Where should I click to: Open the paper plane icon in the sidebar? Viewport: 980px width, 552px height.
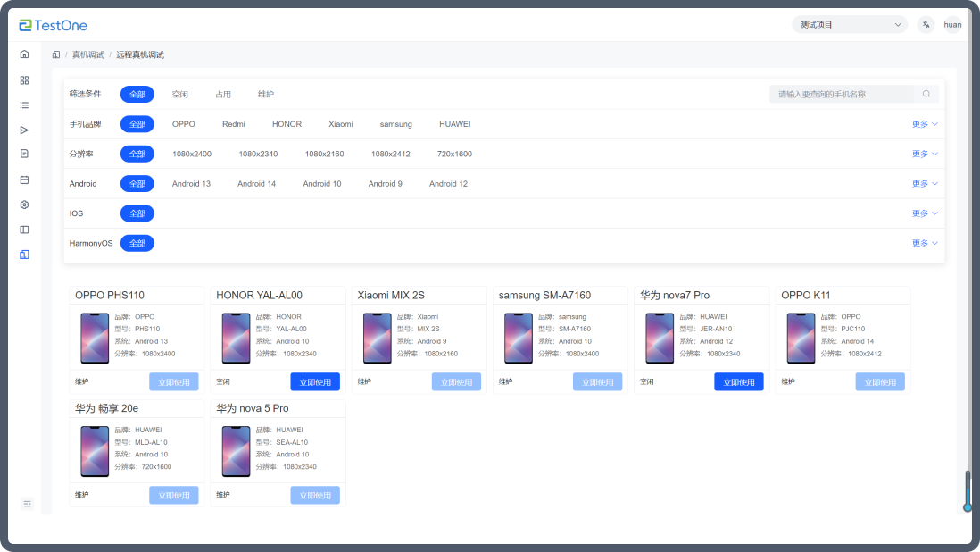click(x=24, y=130)
